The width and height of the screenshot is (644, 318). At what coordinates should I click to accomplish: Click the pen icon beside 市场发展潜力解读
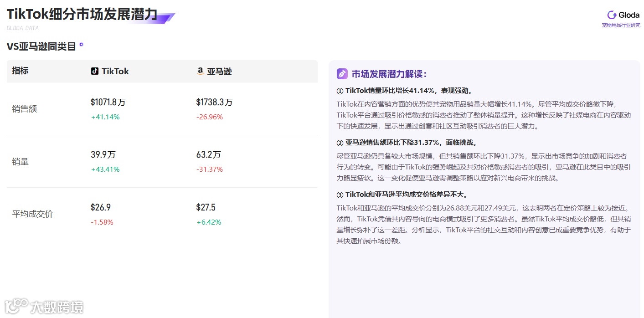pyautogui.click(x=342, y=74)
